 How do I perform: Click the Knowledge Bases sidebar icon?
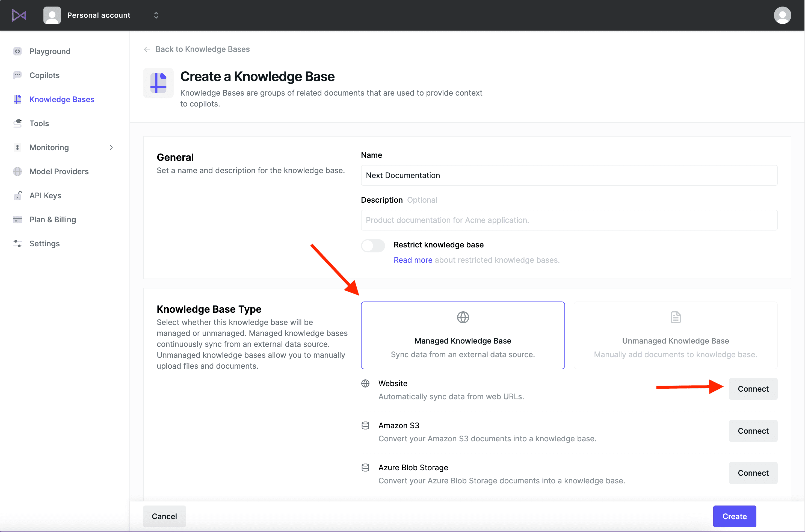(18, 99)
